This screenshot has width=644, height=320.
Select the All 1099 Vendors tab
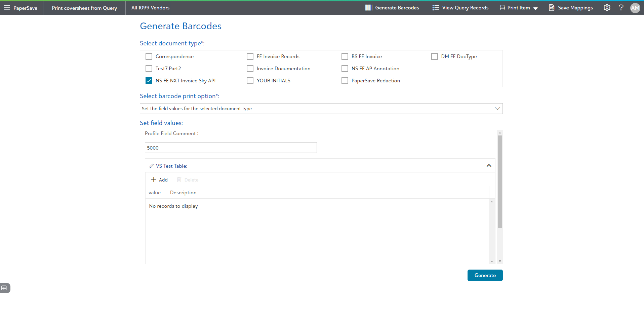[150, 8]
